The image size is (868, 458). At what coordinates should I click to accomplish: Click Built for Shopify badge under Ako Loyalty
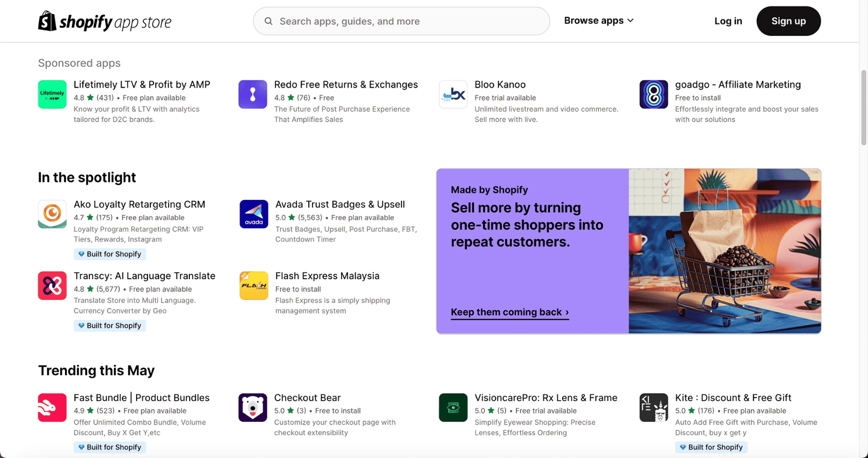coord(110,254)
